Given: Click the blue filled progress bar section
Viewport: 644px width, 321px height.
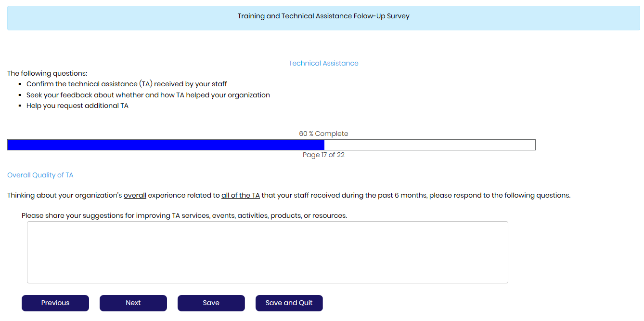Looking at the screenshot, I should tap(166, 145).
